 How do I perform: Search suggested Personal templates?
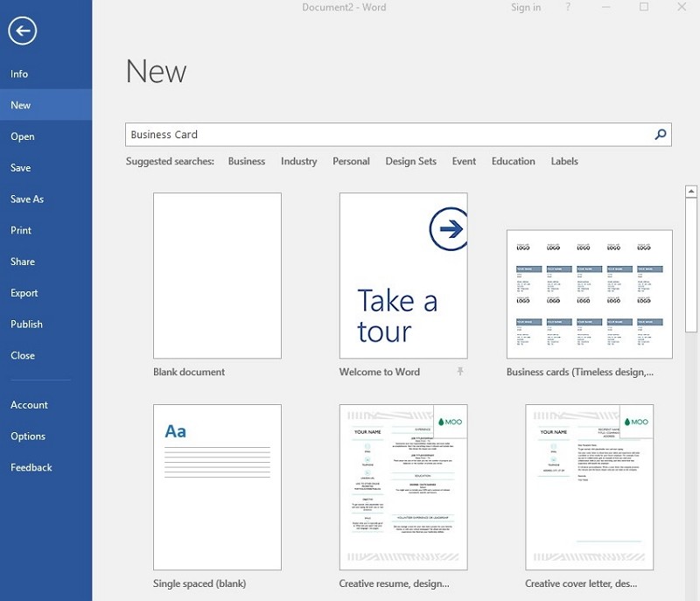click(x=351, y=161)
